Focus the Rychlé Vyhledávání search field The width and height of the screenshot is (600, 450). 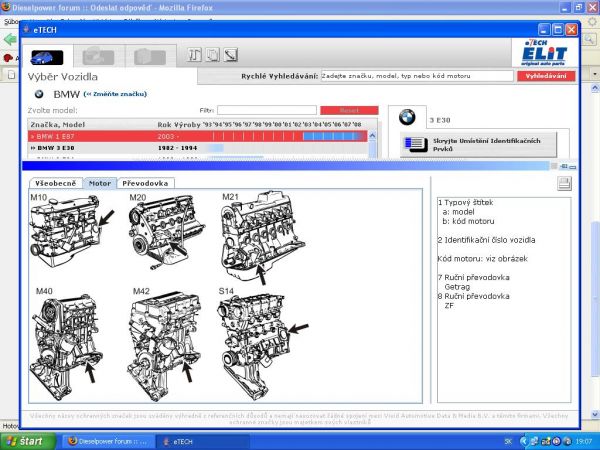click(417, 76)
